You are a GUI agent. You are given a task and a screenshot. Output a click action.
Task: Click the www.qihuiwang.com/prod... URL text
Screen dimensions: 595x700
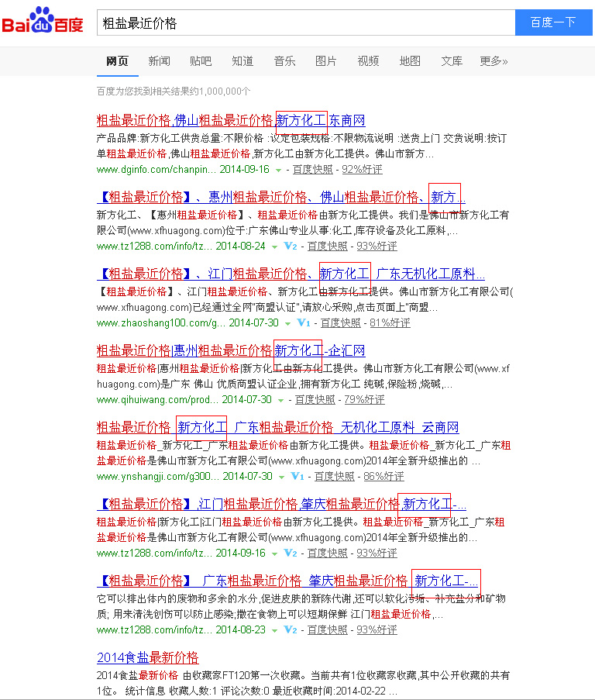(157, 400)
